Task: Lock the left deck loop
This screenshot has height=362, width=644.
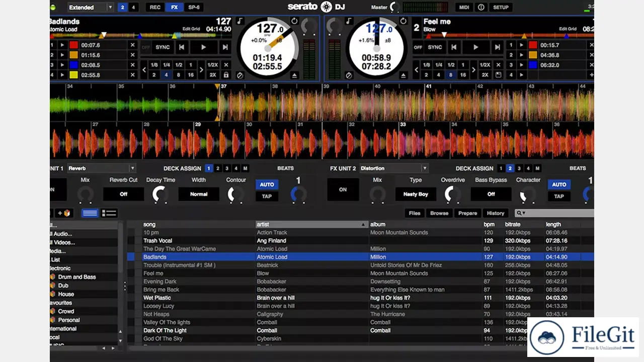Action: click(x=226, y=74)
